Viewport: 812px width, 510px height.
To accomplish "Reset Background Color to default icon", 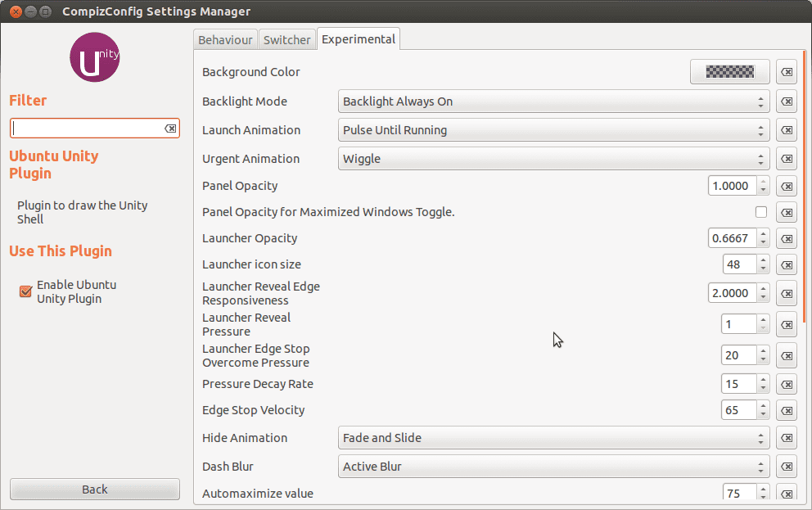I will [x=786, y=72].
